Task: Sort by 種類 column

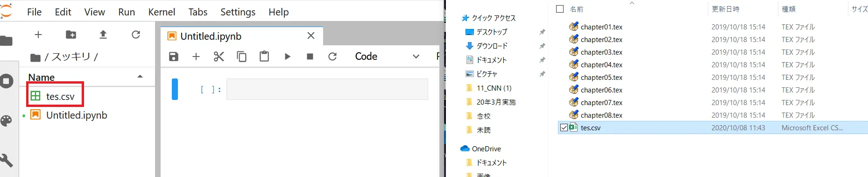Action: [789, 9]
